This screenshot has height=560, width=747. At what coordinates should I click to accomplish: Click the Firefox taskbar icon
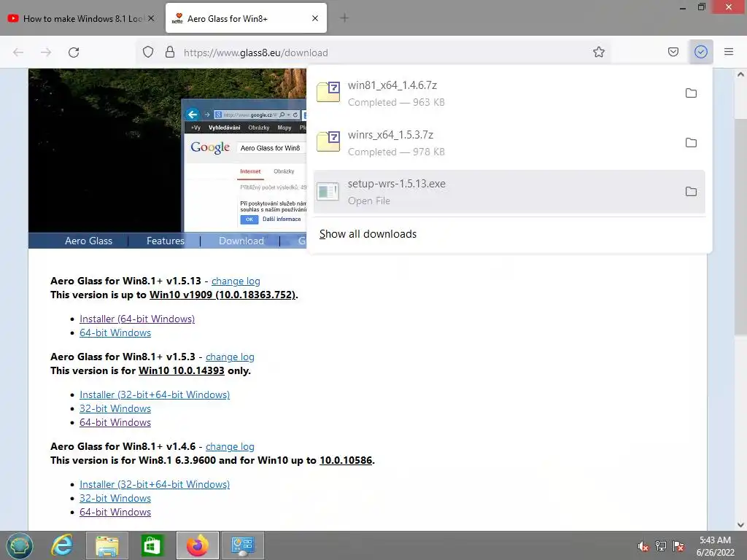pos(197,545)
